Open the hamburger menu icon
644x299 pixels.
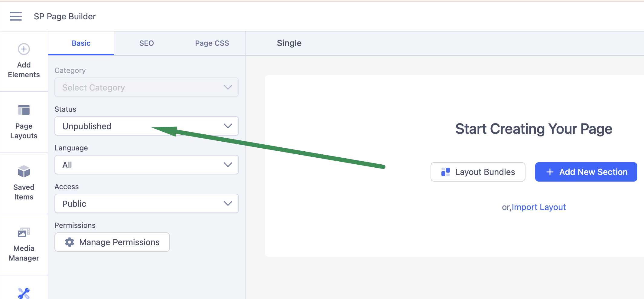click(16, 16)
